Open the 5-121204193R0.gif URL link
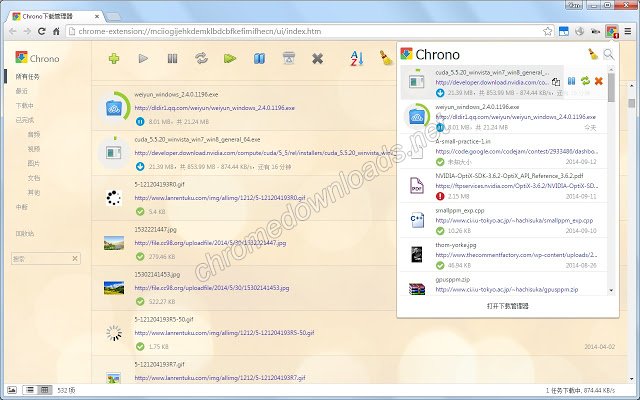The height and width of the screenshot is (400, 640). click(220, 198)
